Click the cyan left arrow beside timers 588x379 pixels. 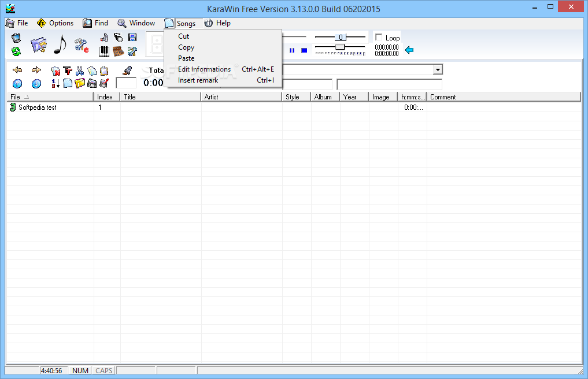[409, 50]
